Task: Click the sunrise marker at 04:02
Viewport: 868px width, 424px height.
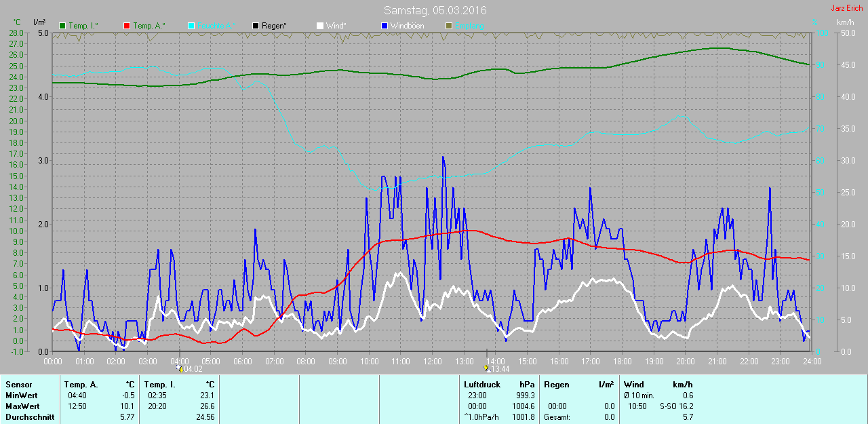Action: point(179,368)
